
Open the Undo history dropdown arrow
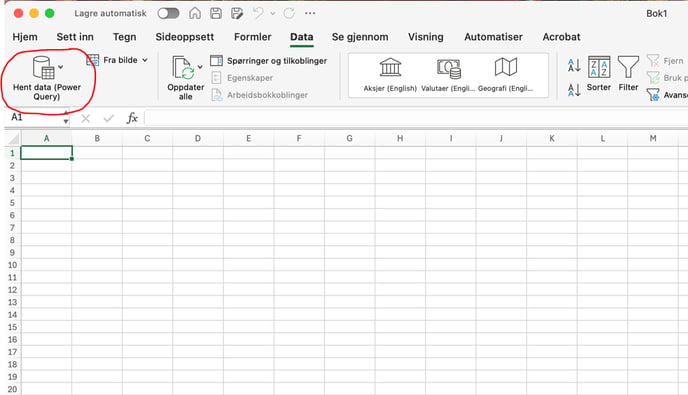pos(272,14)
